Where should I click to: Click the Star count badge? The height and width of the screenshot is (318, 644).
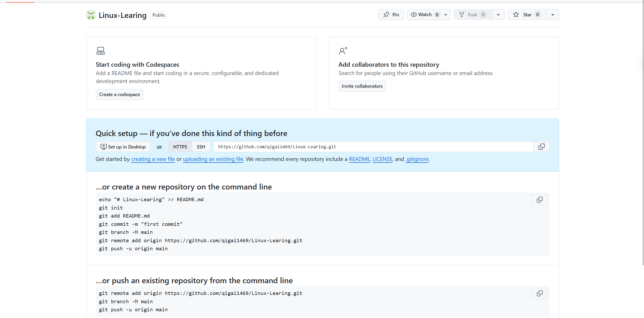click(537, 15)
